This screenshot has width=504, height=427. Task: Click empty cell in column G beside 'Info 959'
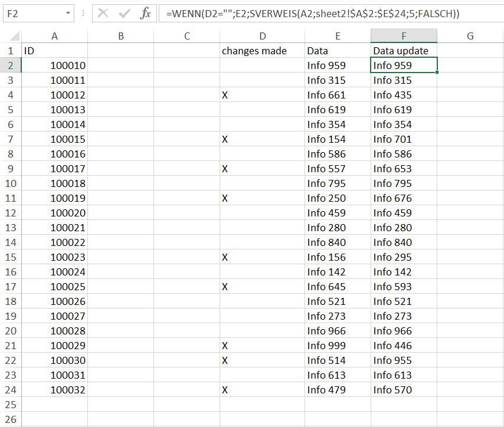[470, 65]
